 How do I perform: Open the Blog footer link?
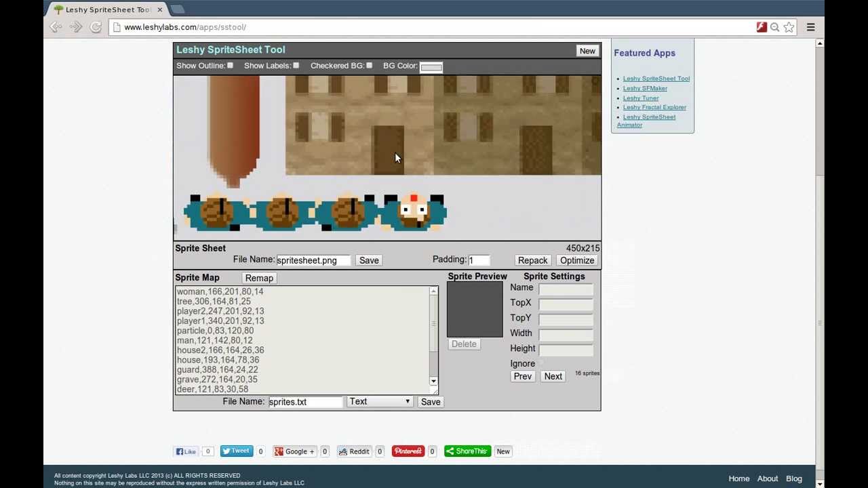click(794, 479)
